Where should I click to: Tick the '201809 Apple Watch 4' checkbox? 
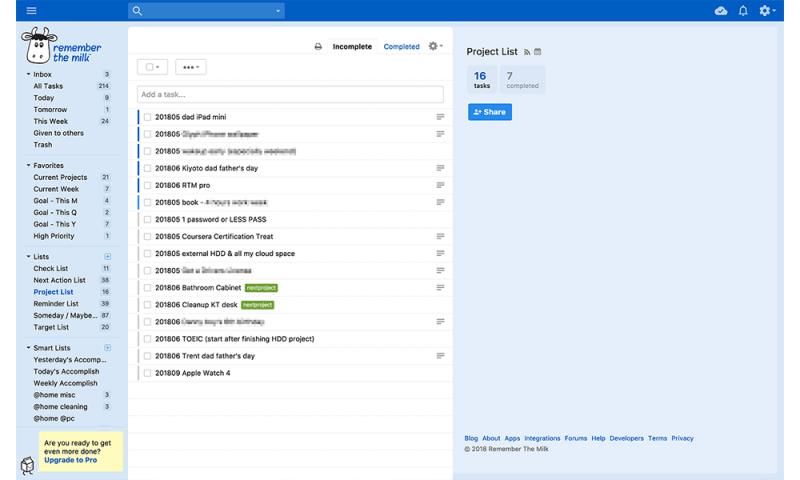point(148,373)
